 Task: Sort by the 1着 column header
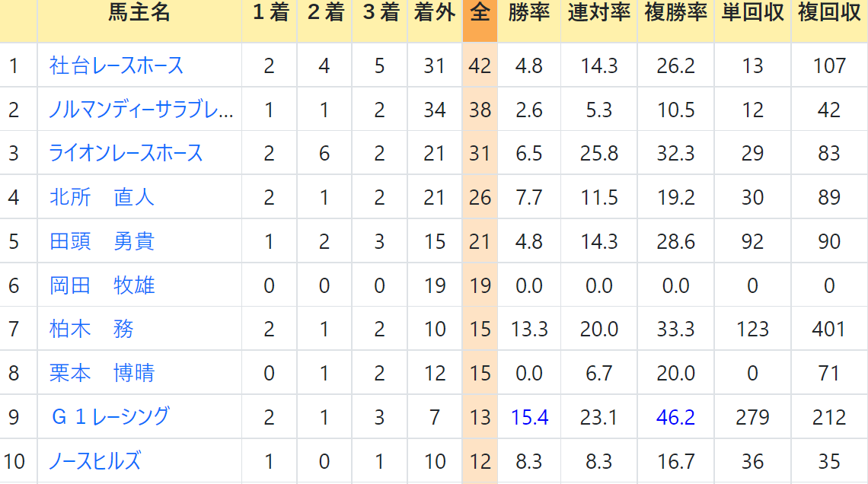[x=270, y=12]
